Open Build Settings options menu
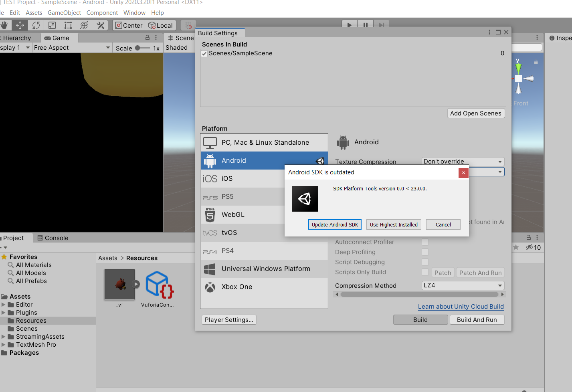The width and height of the screenshot is (572, 392). pyautogui.click(x=489, y=32)
